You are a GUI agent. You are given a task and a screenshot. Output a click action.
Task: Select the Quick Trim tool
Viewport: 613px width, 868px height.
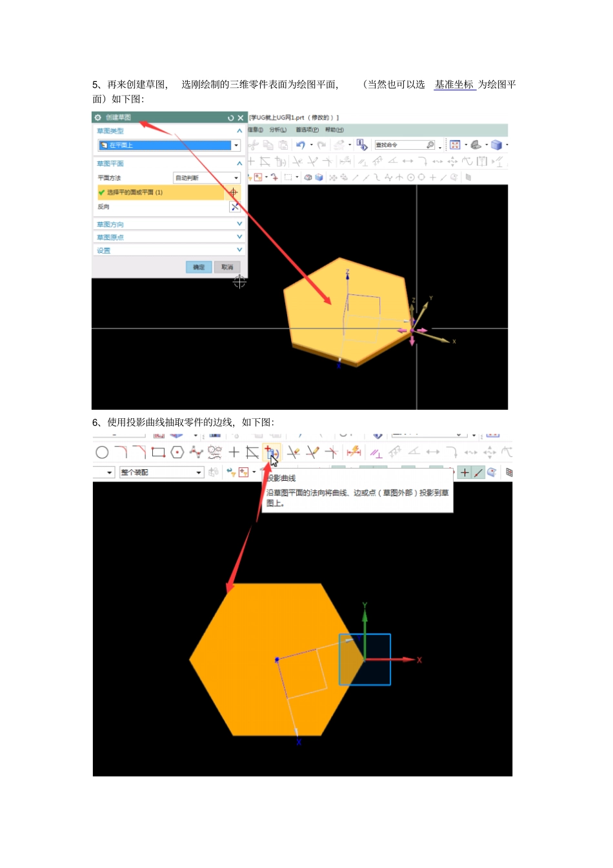click(x=294, y=452)
